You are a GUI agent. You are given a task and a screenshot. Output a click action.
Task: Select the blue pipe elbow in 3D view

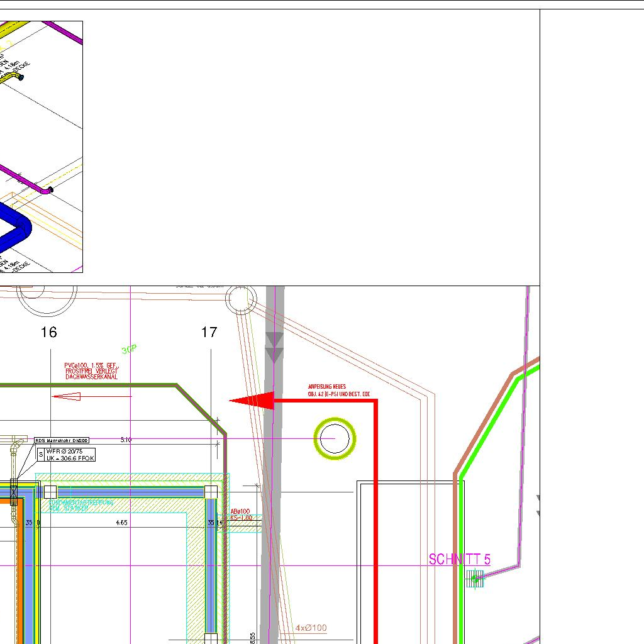coord(19,229)
